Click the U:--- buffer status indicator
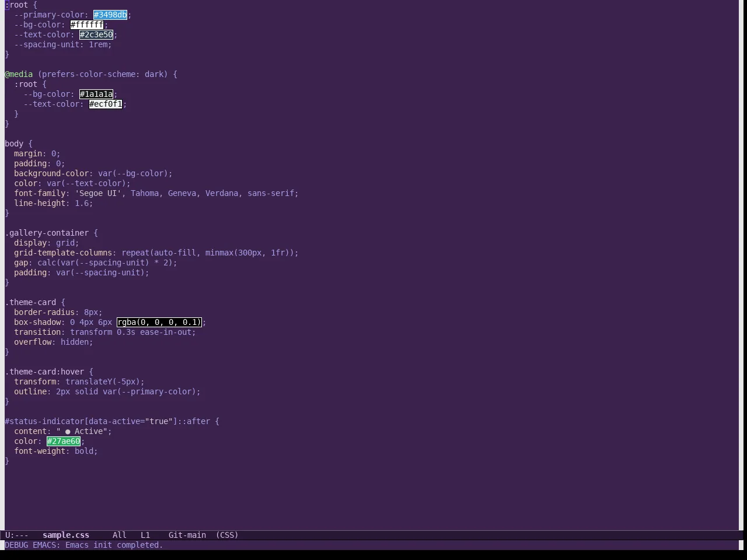The image size is (747, 560). (x=17, y=535)
